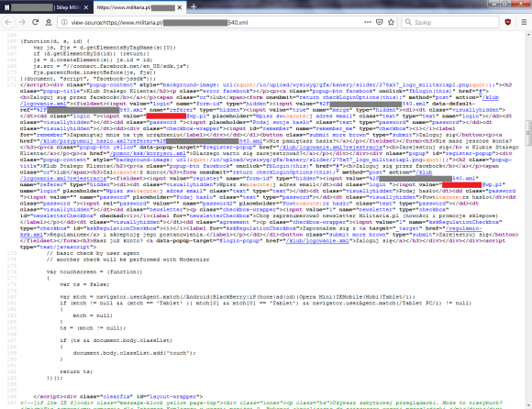Screen dimensions: 532x409
Task: Click the vertical scrollbar thumb
Action: [x=528, y=133]
